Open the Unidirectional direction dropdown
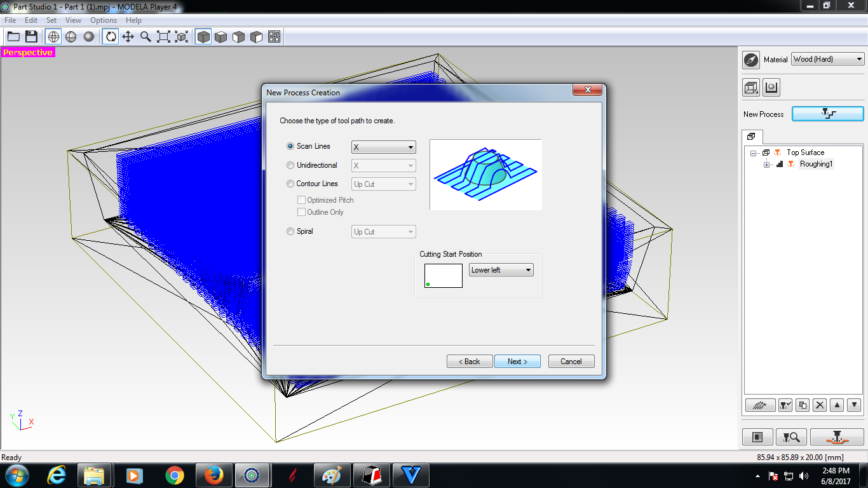 (x=384, y=166)
